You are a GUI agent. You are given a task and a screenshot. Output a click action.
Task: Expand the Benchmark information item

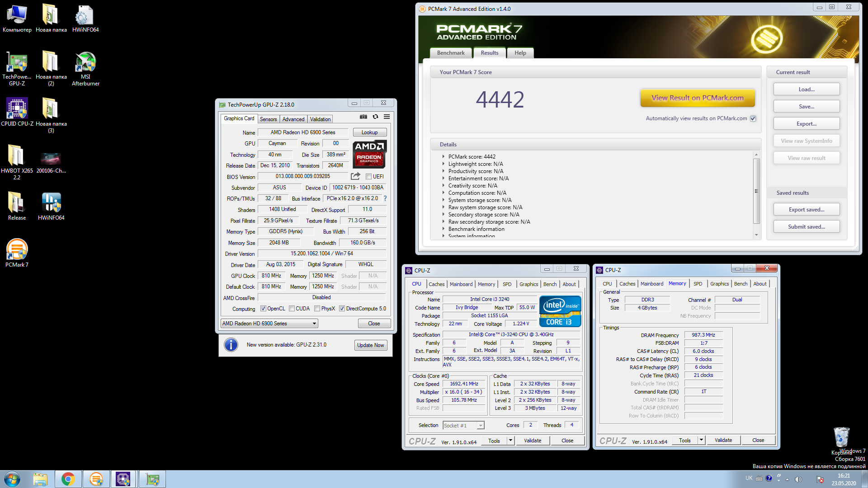[x=443, y=229]
